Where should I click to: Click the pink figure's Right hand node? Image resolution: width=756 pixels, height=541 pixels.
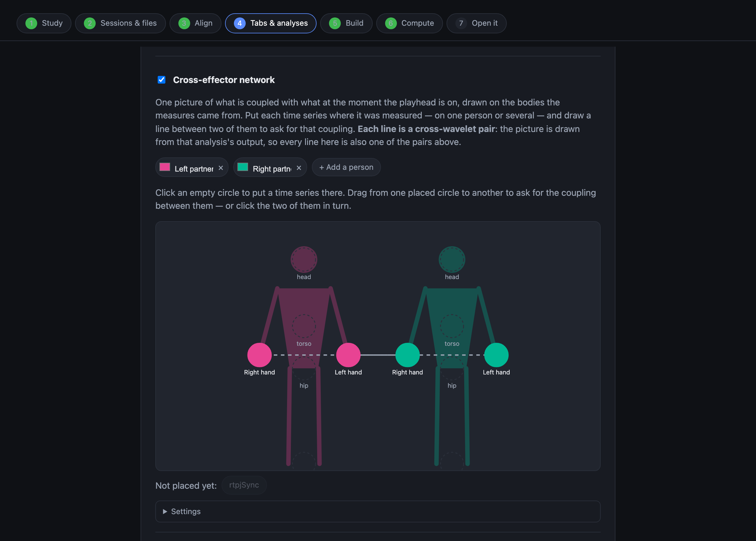[260, 355]
